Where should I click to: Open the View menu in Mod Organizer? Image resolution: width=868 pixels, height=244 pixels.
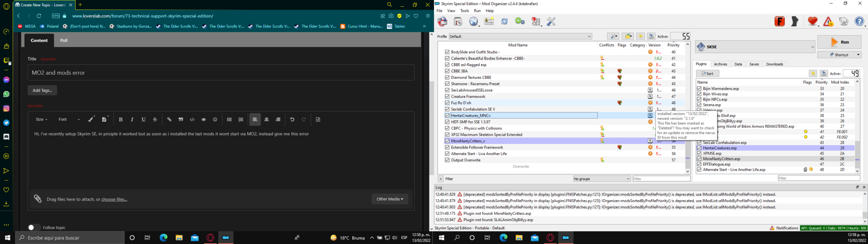[x=451, y=10]
